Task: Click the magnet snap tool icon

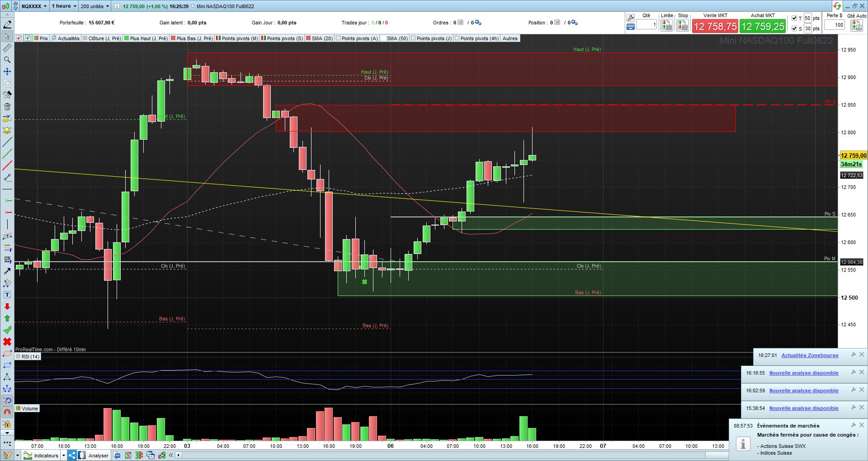Action: (7, 412)
